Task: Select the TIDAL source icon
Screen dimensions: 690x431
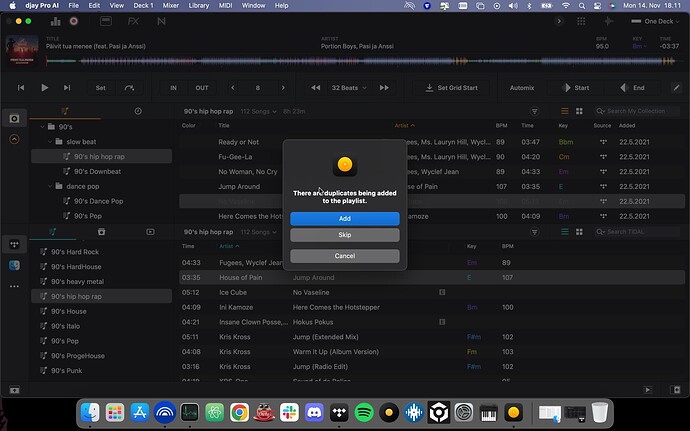Action: coord(14,245)
